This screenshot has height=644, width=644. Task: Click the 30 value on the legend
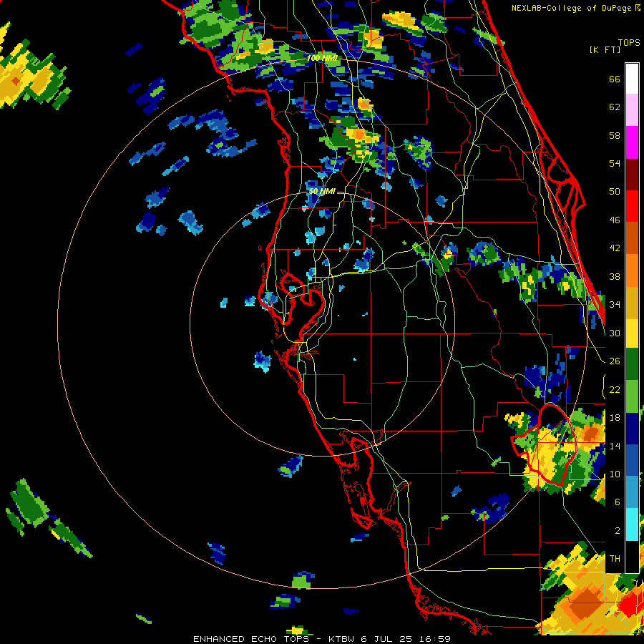coord(615,333)
